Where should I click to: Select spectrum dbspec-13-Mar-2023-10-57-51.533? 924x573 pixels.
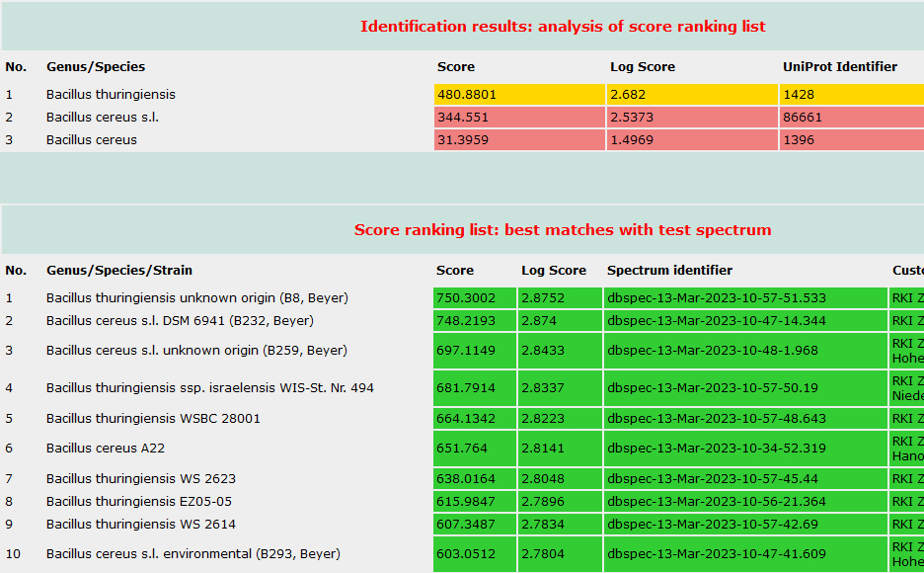tap(717, 298)
